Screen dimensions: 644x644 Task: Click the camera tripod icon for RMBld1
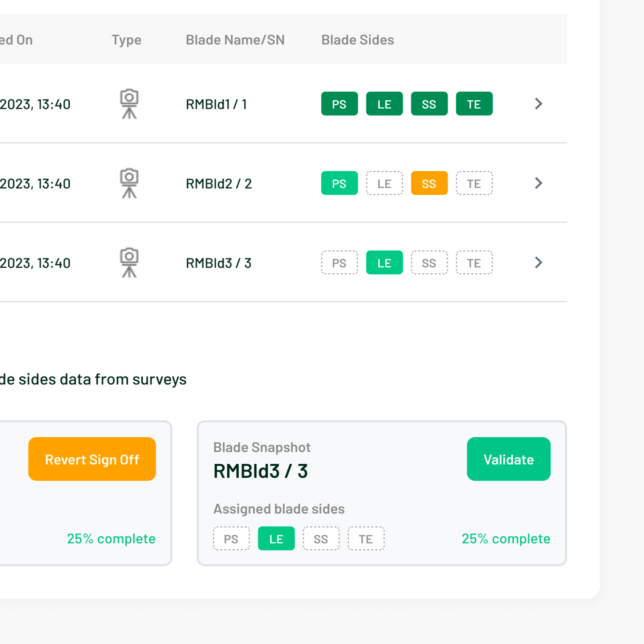pyautogui.click(x=129, y=104)
